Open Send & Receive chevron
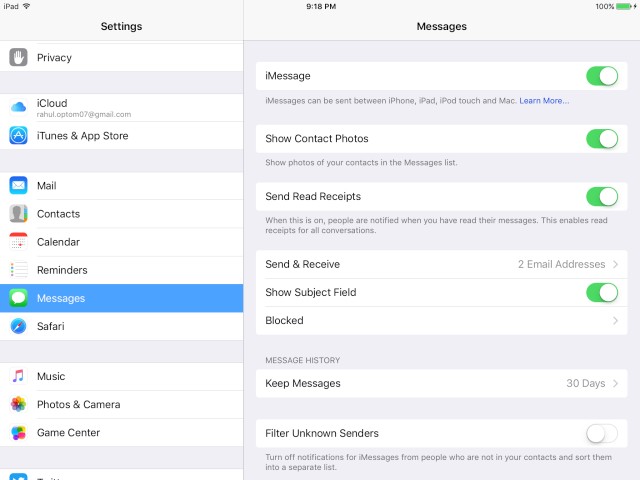 (616, 264)
